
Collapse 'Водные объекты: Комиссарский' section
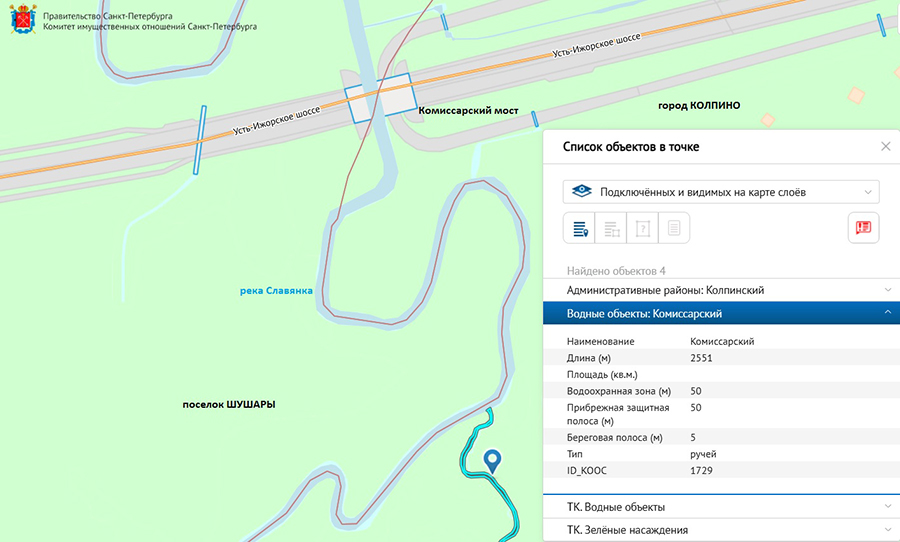721,313
